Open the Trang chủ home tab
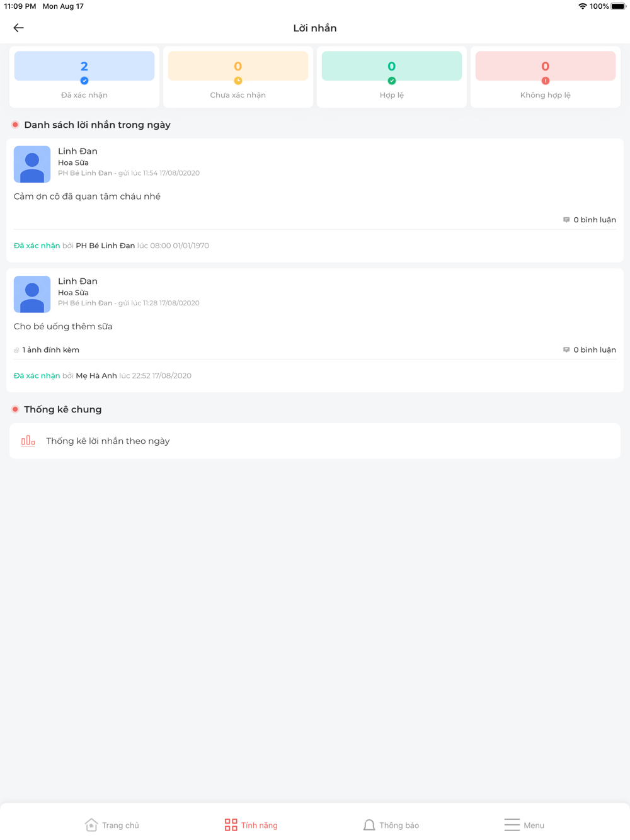The width and height of the screenshot is (630, 840). (112, 825)
